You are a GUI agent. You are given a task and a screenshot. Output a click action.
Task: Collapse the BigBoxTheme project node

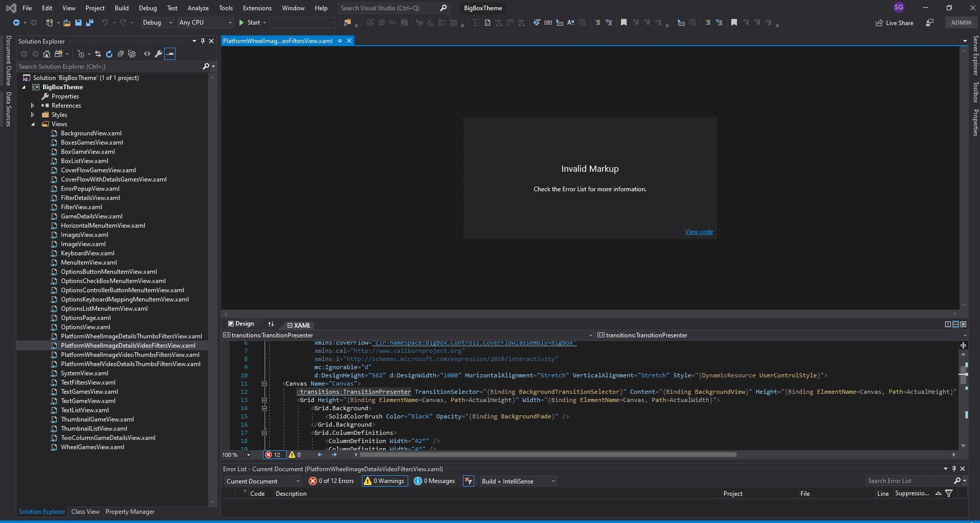[24, 87]
